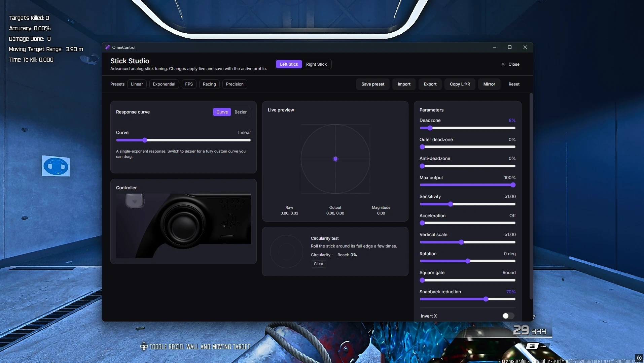Apply the Exponential preset
This screenshot has width=644, height=363.
pyautogui.click(x=164, y=84)
